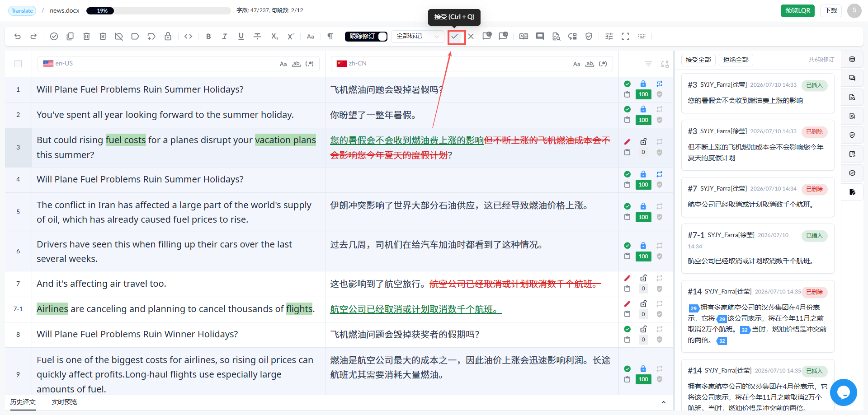Viewport: 868px width, 415px height.
Task: Apply superscript formatting
Action: [x=291, y=37]
